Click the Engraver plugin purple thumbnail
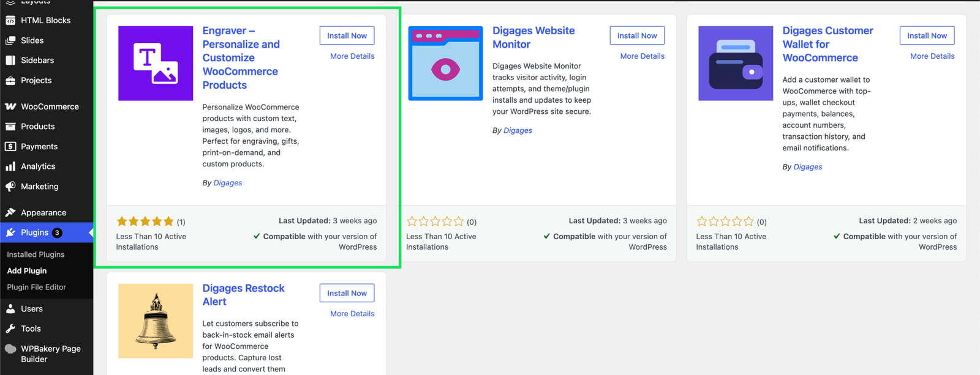 156,63
